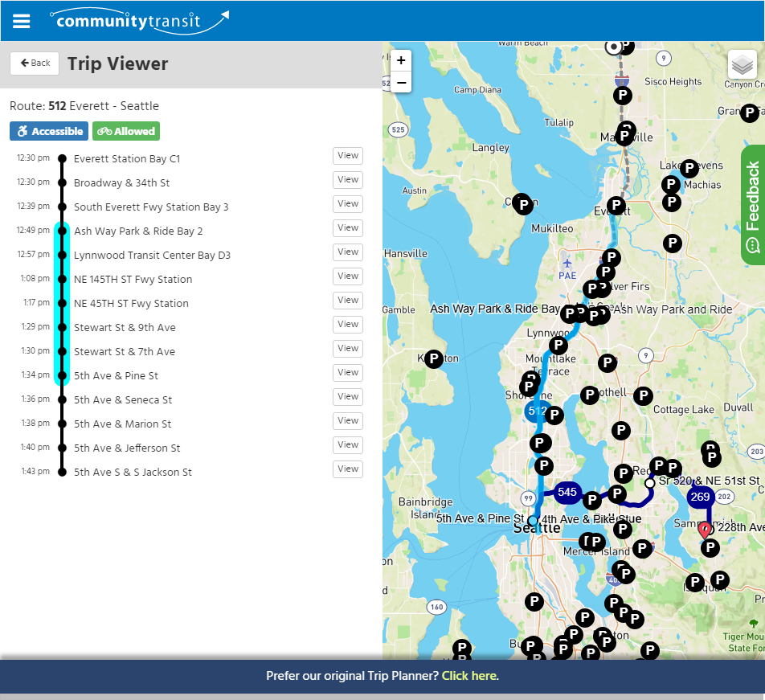Click the bike Allowed badge
The height and width of the screenshot is (700, 765).
[x=125, y=131]
